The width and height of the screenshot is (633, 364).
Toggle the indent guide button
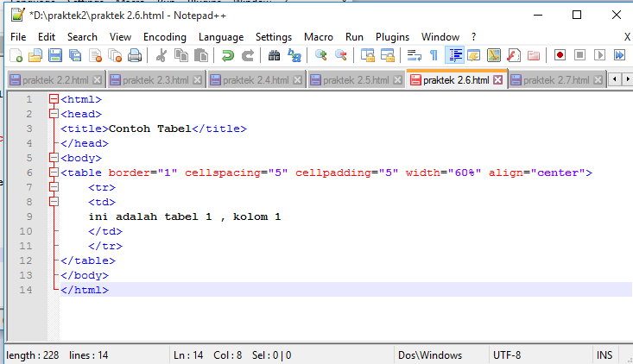point(454,55)
